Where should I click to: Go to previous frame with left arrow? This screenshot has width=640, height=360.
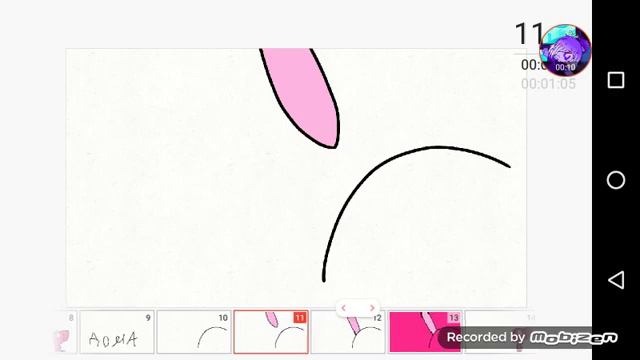[344, 308]
